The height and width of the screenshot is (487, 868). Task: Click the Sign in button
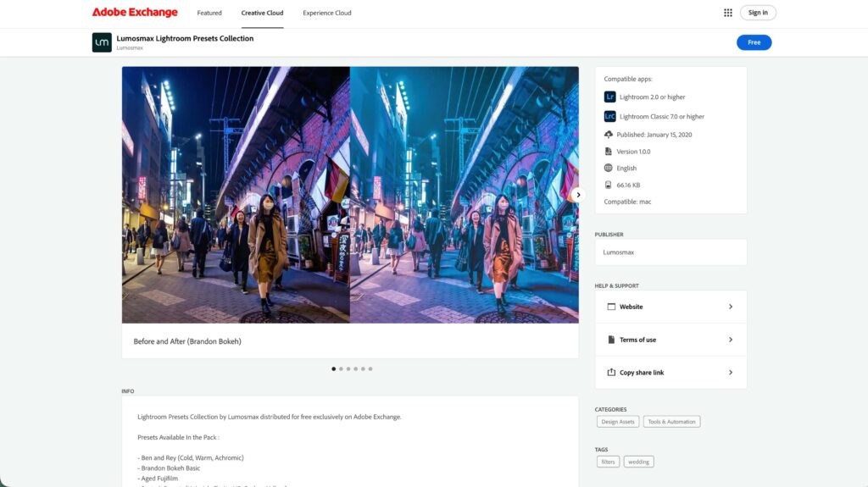[758, 13]
